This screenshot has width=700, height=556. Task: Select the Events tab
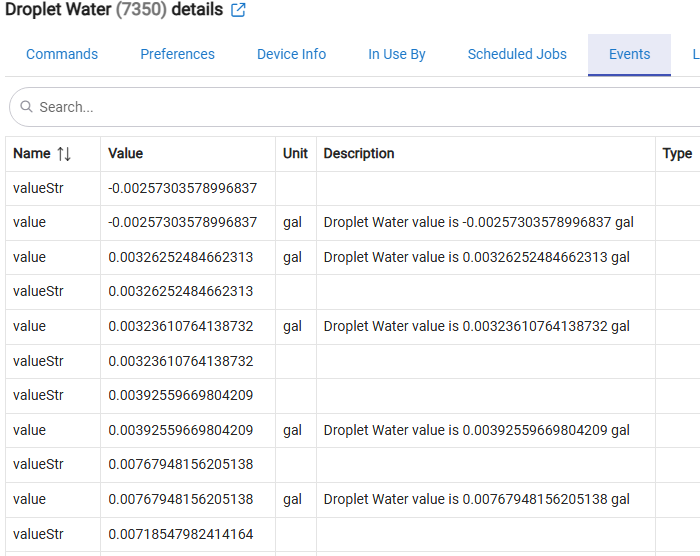tap(629, 54)
